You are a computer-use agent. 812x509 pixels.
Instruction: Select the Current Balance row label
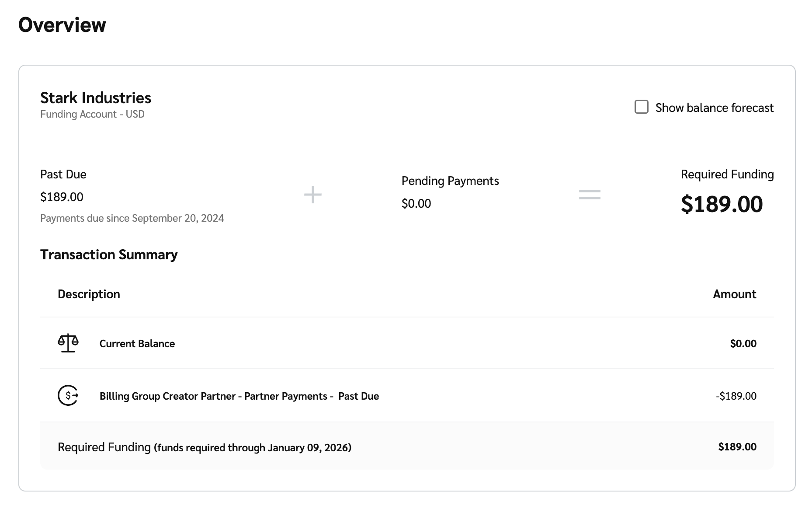137,344
